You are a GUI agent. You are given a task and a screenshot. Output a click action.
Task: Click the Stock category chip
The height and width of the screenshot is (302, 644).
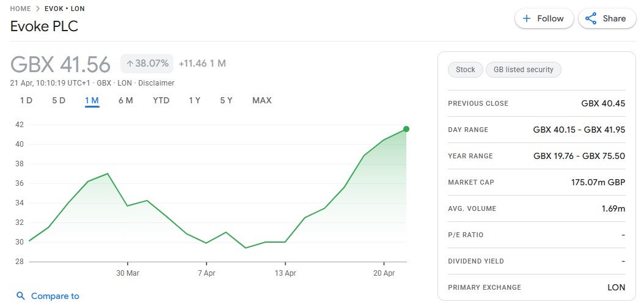pyautogui.click(x=465, y=70)
